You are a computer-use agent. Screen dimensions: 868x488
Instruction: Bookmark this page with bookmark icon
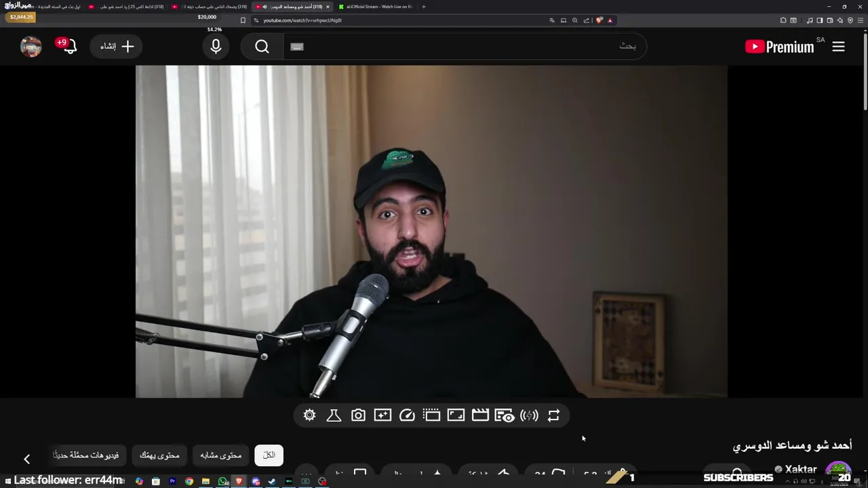(x=243, y=20)
